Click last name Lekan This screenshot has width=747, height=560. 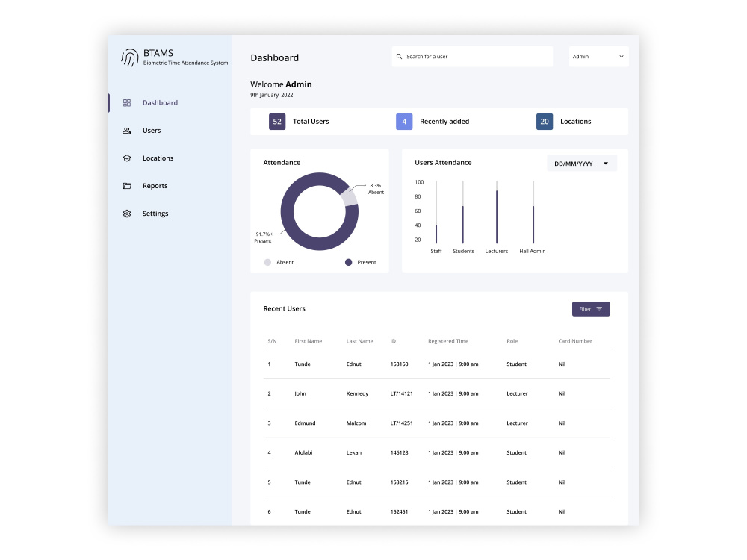354,453
